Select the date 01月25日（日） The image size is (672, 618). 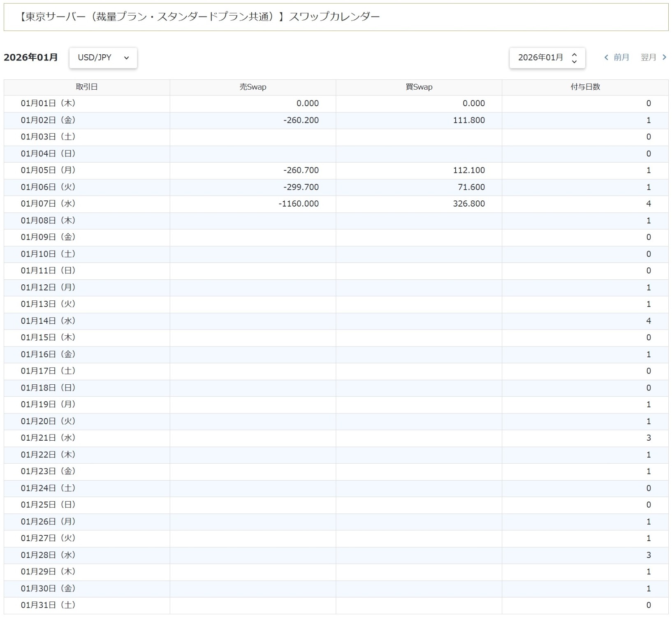coord(48,505)
